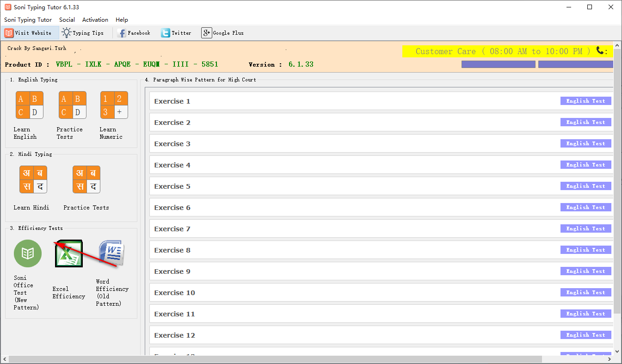Screen dimensions: 622x364
Task: Open the Facebook toolbar link
Action: point(134,33)
